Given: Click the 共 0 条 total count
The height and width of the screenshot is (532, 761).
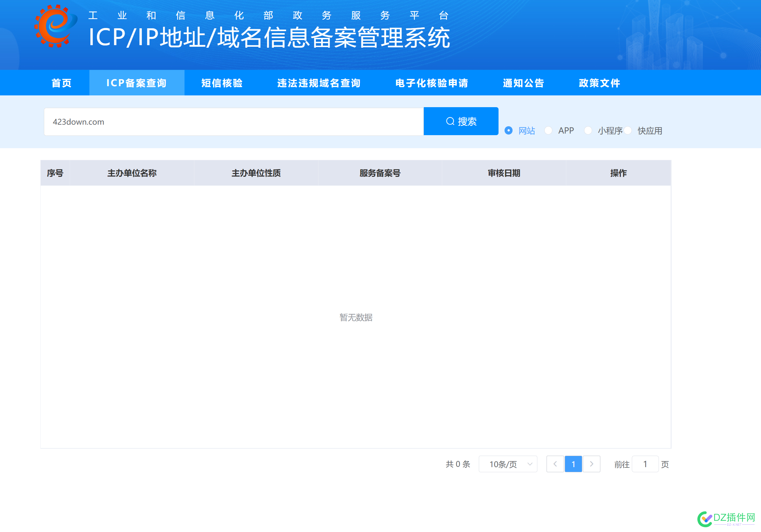Looking at the screenshot, I should [458, 464].
